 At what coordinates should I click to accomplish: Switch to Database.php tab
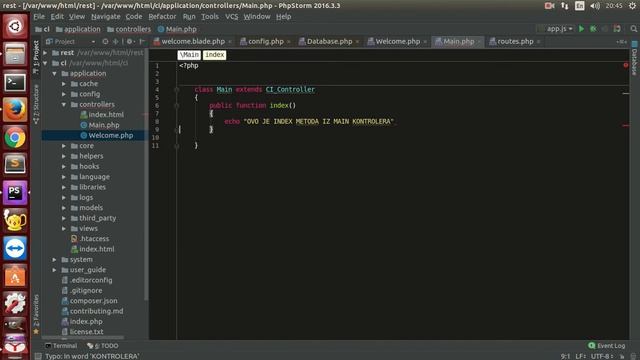click(329, 42)
